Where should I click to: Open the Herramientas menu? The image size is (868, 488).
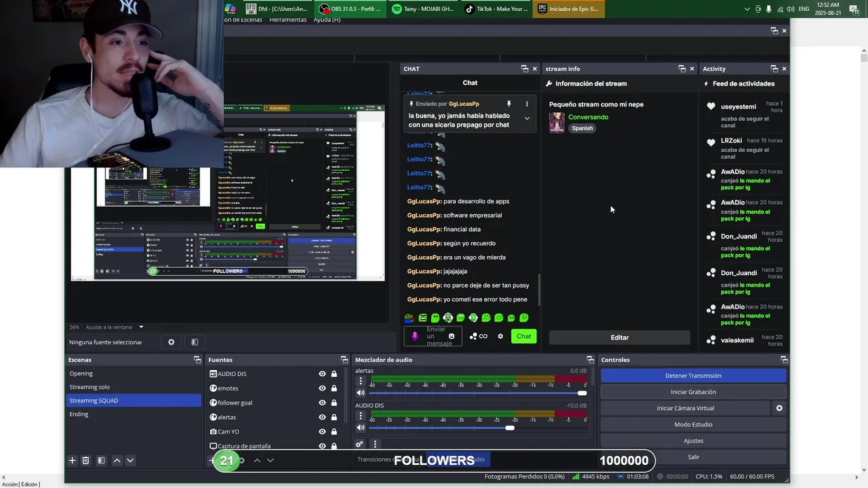coord(288,20)
